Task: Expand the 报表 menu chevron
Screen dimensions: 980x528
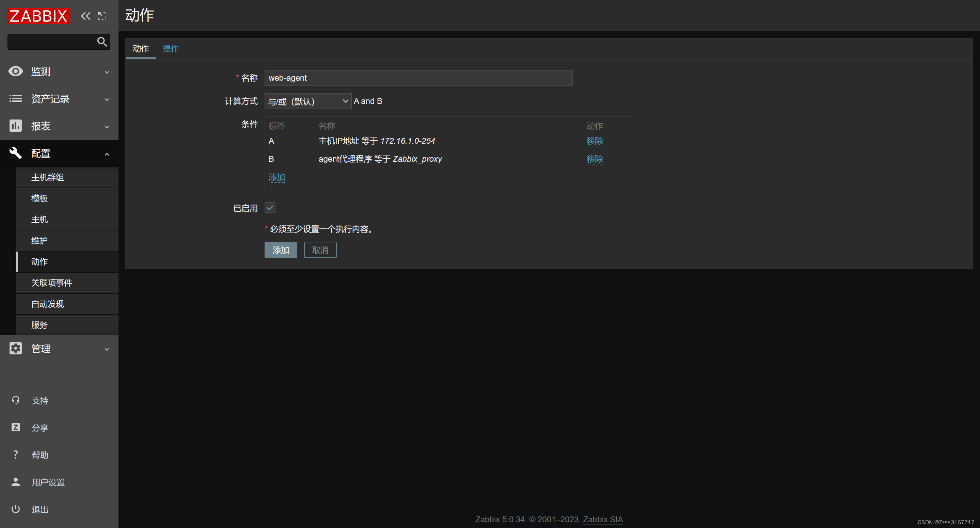Action: (107, 127)
